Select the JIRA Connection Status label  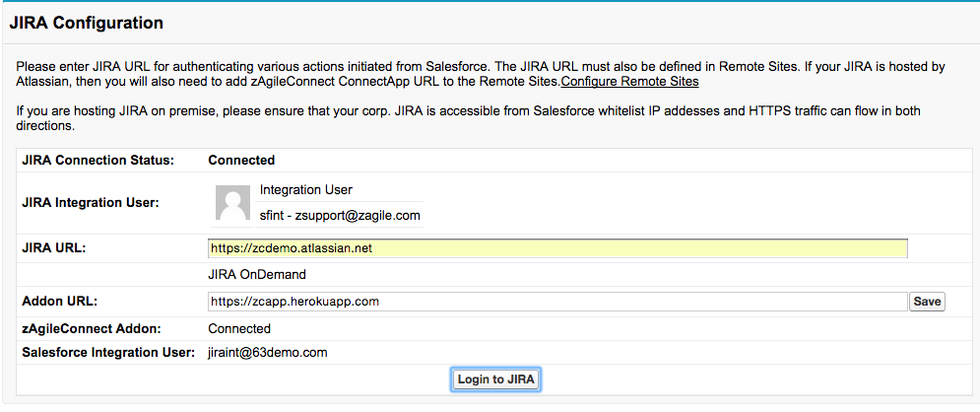98,160
